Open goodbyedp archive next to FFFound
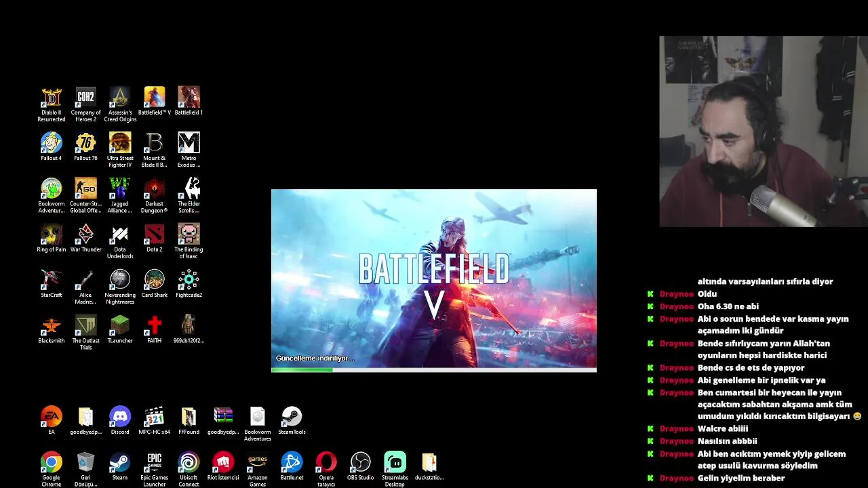Image resolution: width=868 pixels, height=488 pixels. tap(223, 420)
